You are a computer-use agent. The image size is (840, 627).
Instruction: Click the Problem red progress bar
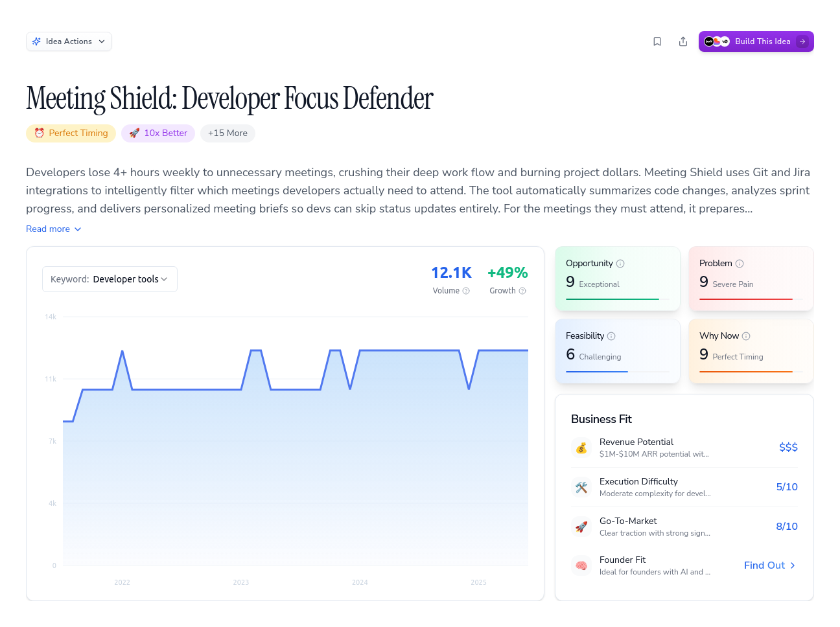coord(751,299)
